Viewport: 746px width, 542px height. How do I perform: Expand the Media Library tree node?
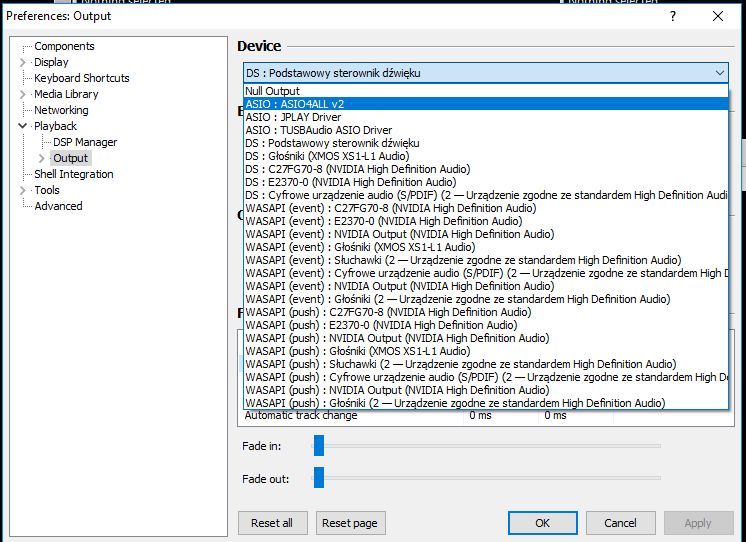(22, 94)
